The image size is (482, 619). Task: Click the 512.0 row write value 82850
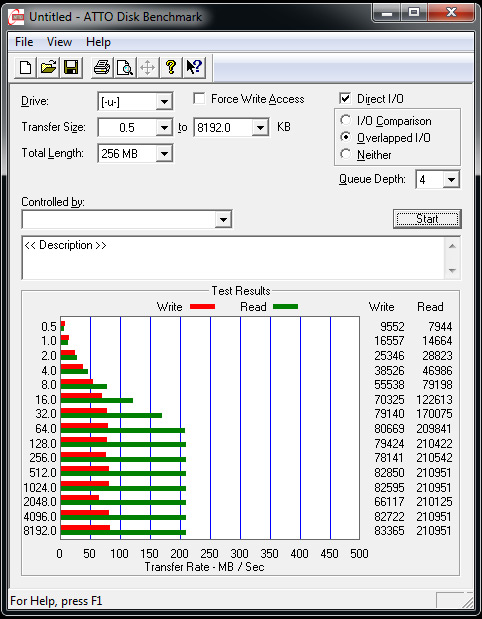(389, 473)
